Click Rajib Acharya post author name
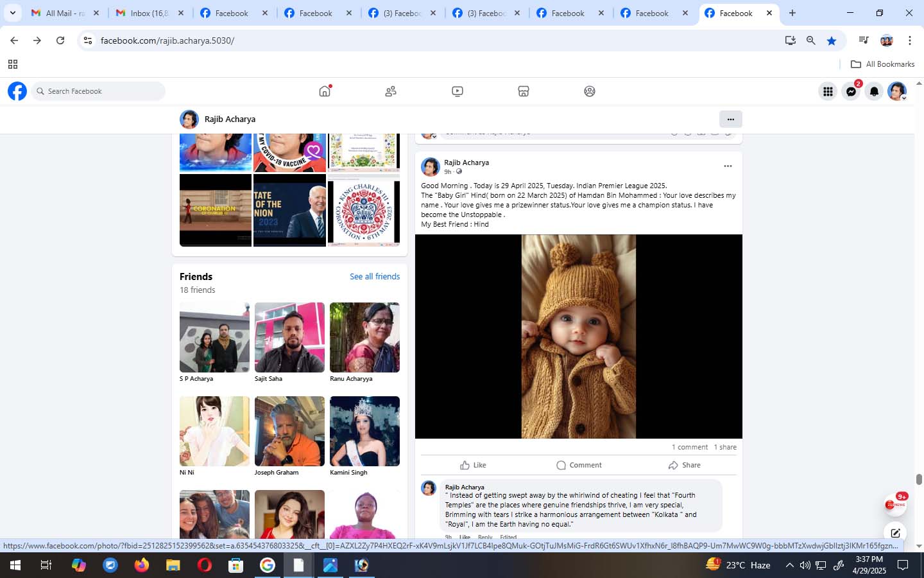Viewport: 924px width, 578px height. 466,162
